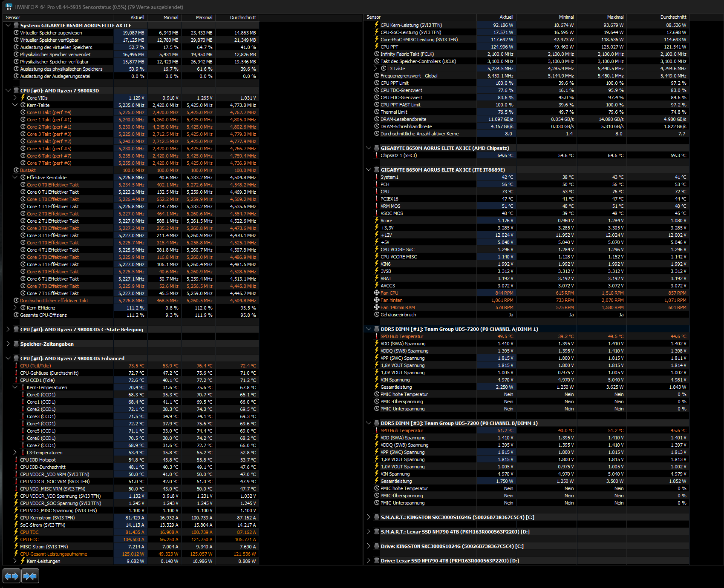The width and height of the screenshot is (724, 588).
Task: Collapse the Kern-Temperaturen subgroup
Action: click(x=15, y=387)
